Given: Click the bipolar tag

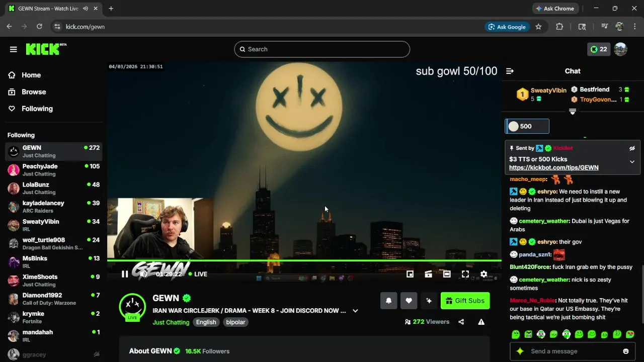Looking at the screenshot, I should pos(235,322).
